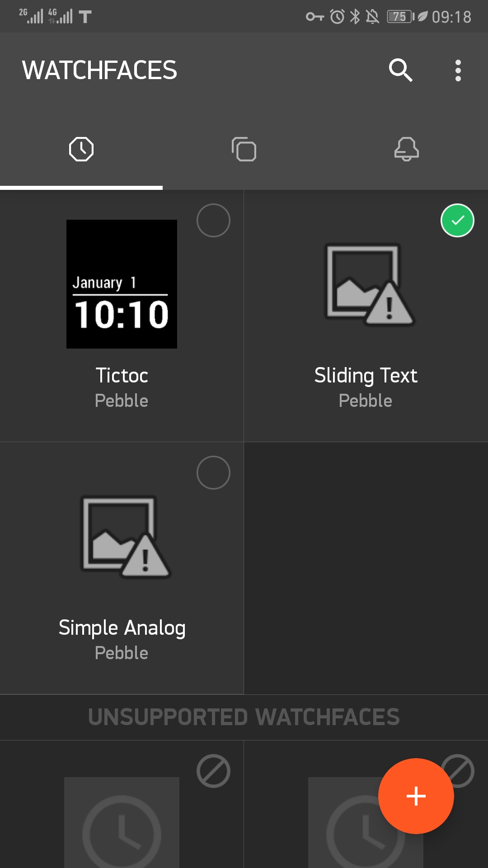488x868 pixels.
Task: Tap first unsupported watchface blocked icon
Action: click(213, 771)
